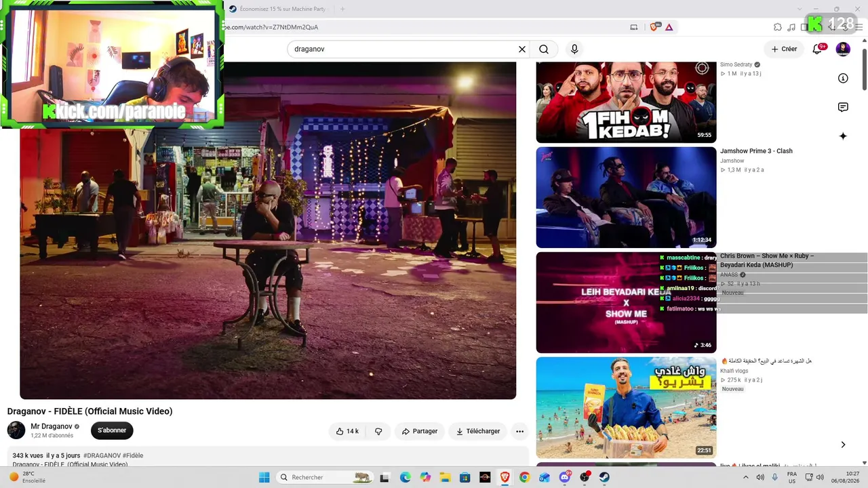Click the Mr Draganov channel avatar
This screenshot has height=488, width=868.
point(16,430)
